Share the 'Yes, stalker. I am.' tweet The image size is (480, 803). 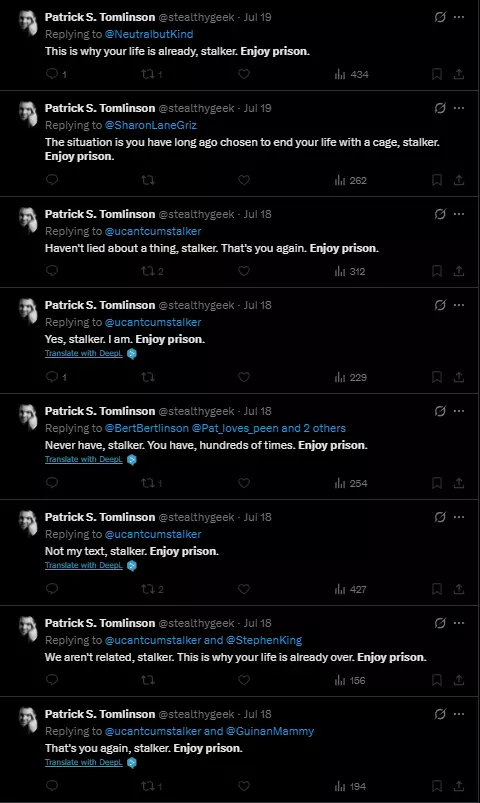pos(459,377)
